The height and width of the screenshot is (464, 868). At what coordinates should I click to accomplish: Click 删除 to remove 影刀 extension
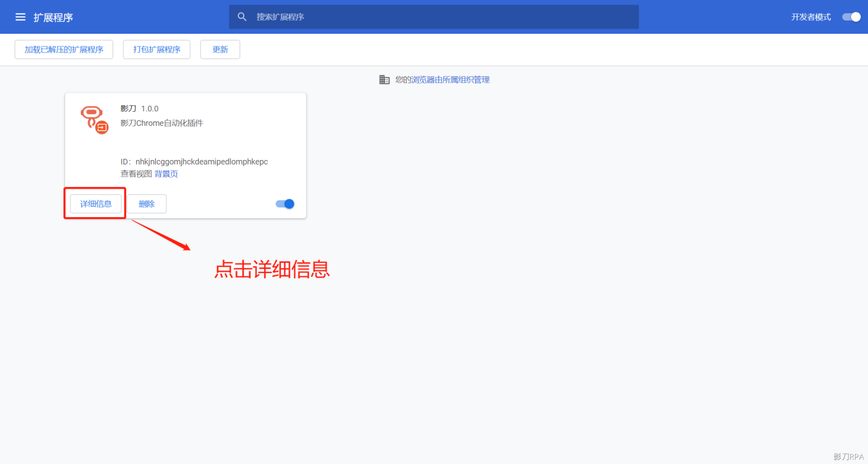point(147,204)
